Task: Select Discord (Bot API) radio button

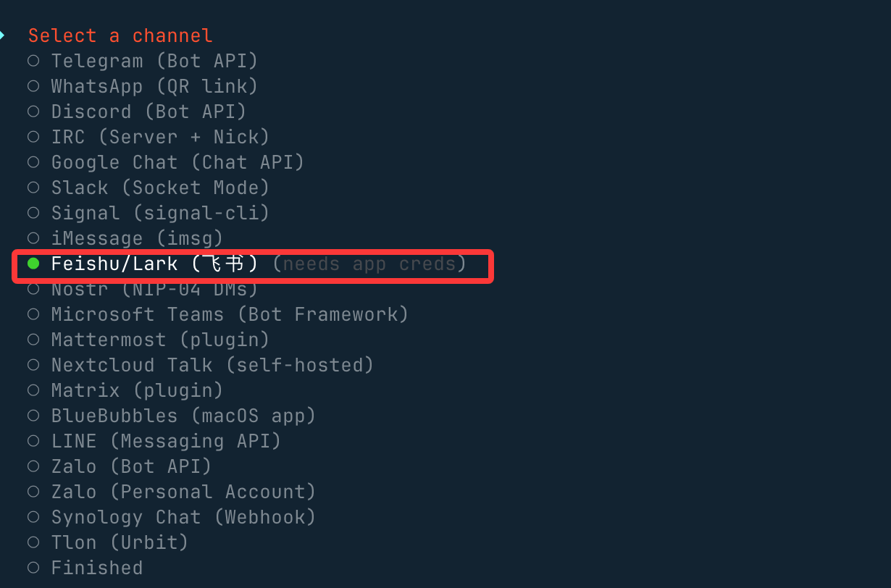Action: click(x=33, y=112)
